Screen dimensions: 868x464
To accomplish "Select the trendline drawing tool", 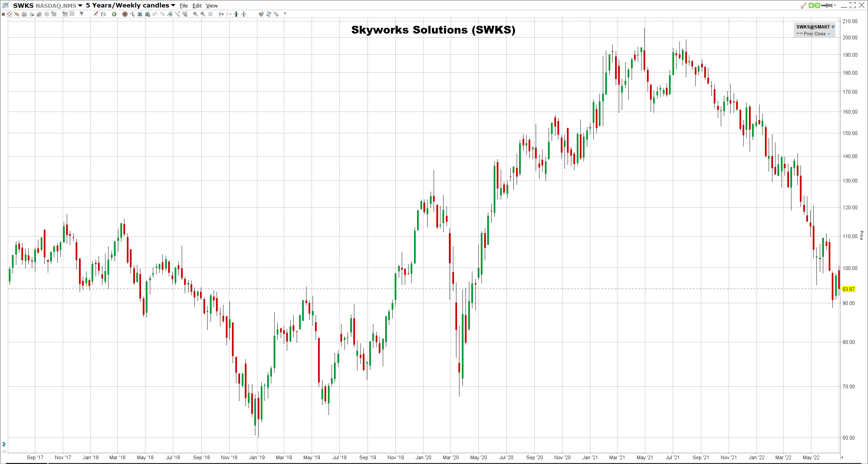I will tap(177, 14).
